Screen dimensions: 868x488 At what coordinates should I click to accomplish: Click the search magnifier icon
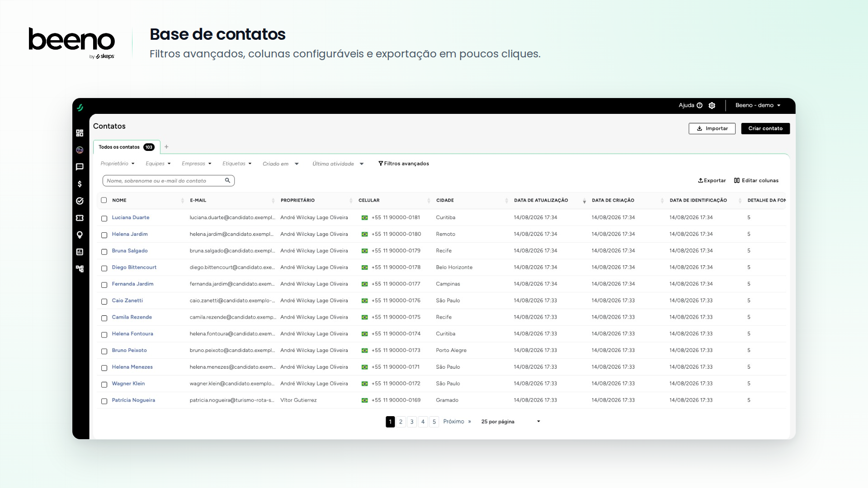tap(227, 180)
